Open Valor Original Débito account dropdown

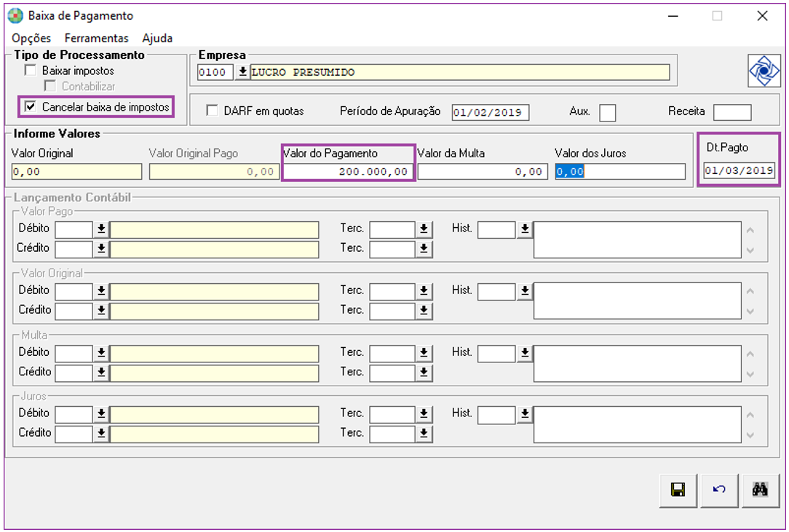click(x=101, y=291)
